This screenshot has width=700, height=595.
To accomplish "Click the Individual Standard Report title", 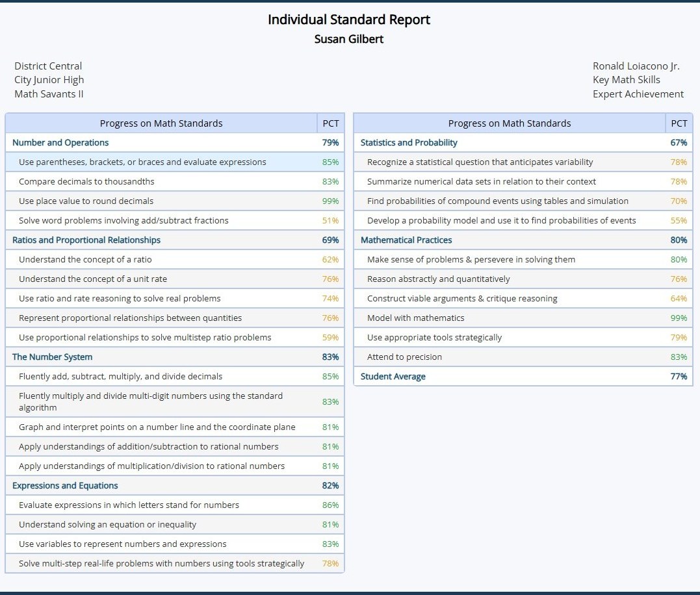I will click(x=348, y=19).
